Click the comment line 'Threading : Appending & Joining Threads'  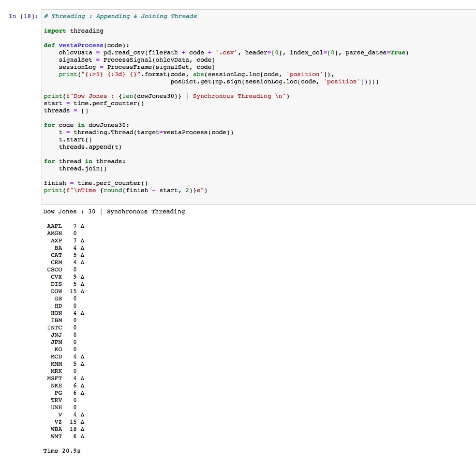click(120, 17)
